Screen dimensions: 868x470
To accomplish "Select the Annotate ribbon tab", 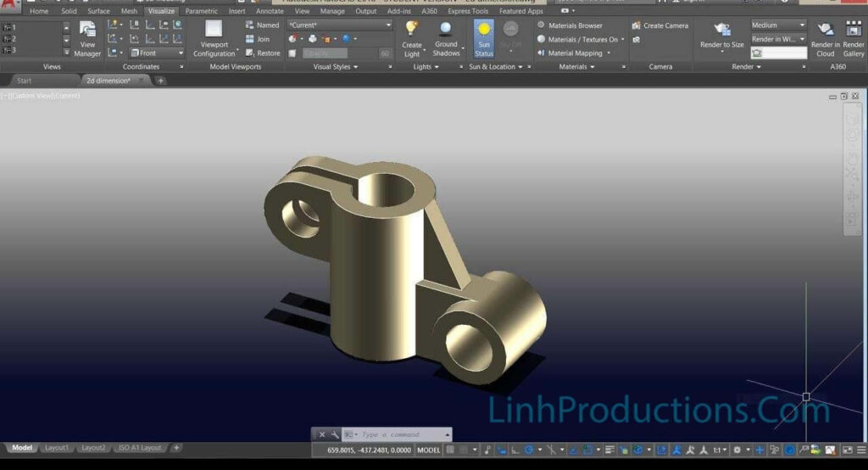I will (270, 11).
